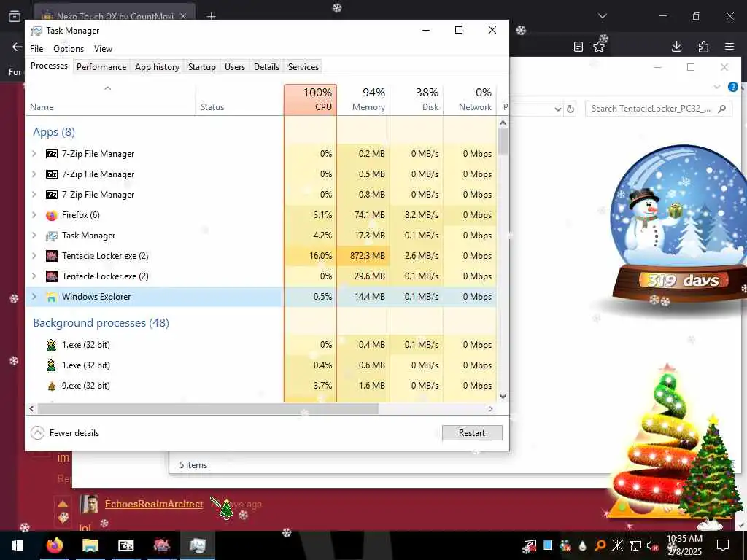Expand the Windows Explorer process row
The width and height of the screenshot is (747, 560).
pyautogui.click(x=34, y=297)
